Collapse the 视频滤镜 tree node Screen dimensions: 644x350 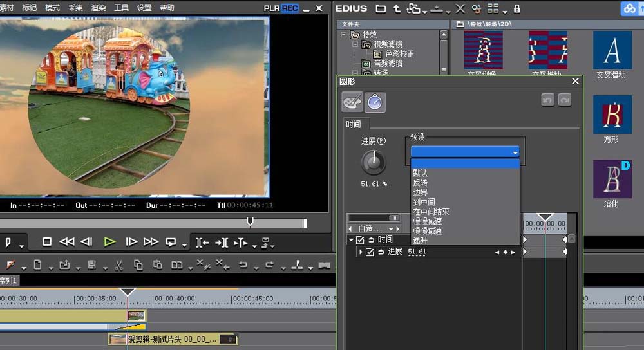355,44
